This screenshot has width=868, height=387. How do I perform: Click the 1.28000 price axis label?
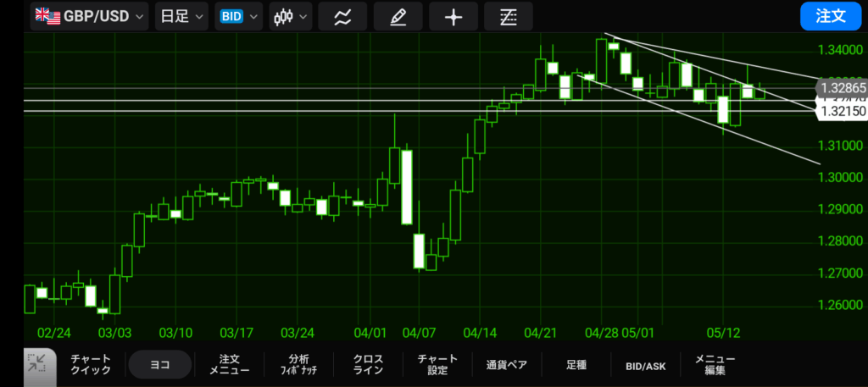840,241
